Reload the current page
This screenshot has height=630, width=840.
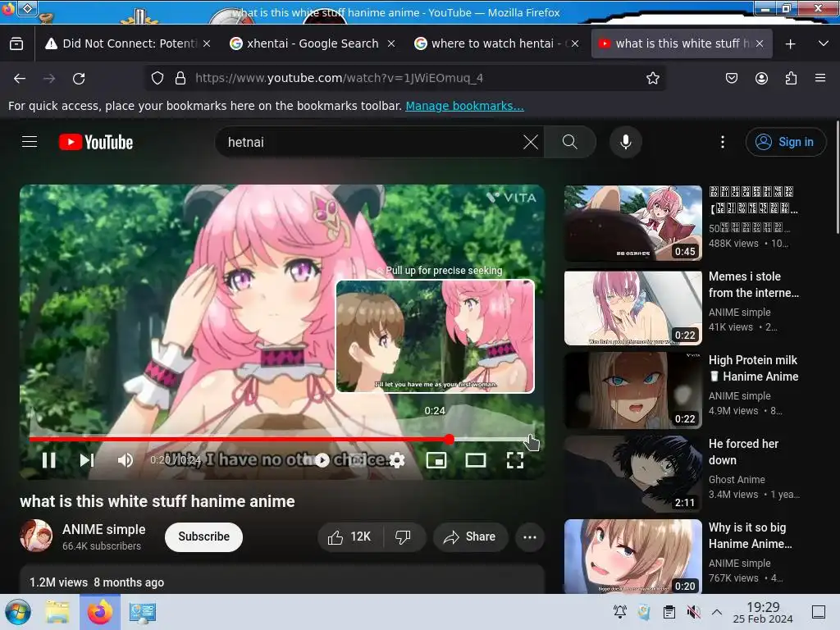point(79,78)
